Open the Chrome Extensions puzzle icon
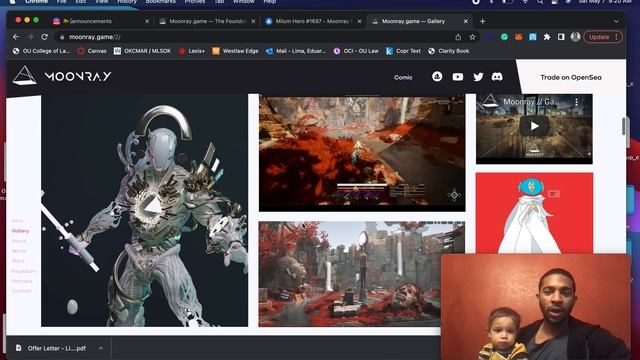The height and width of the screenshot is (360, 640). click(547, 37)
